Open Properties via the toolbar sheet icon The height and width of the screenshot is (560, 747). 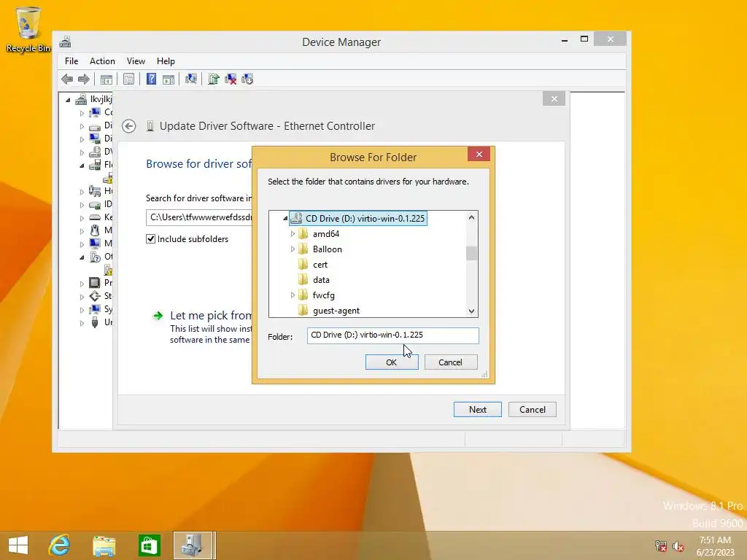click(128, 79)
